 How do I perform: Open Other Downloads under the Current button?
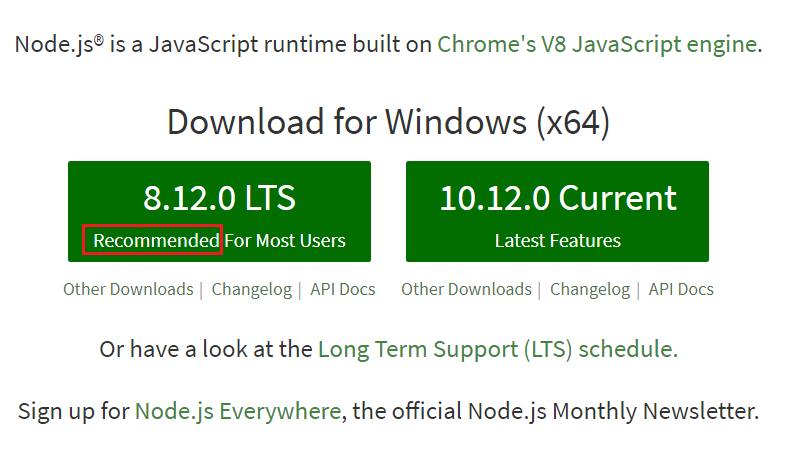(467, 289)
